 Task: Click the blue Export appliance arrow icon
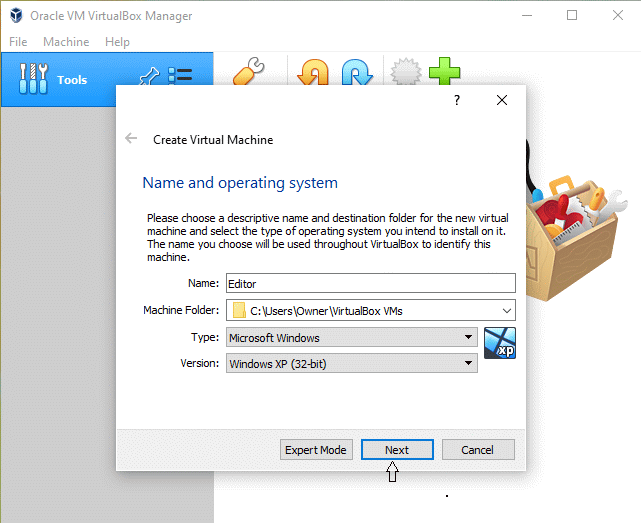pos(356,74)
